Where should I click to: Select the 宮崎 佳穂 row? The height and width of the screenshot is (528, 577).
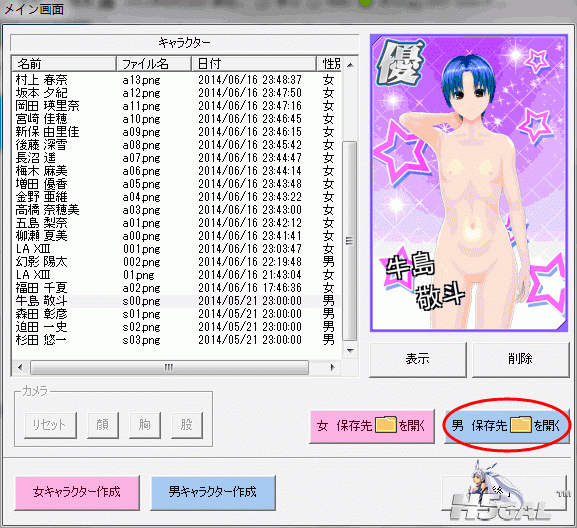(x=177, y=119)
